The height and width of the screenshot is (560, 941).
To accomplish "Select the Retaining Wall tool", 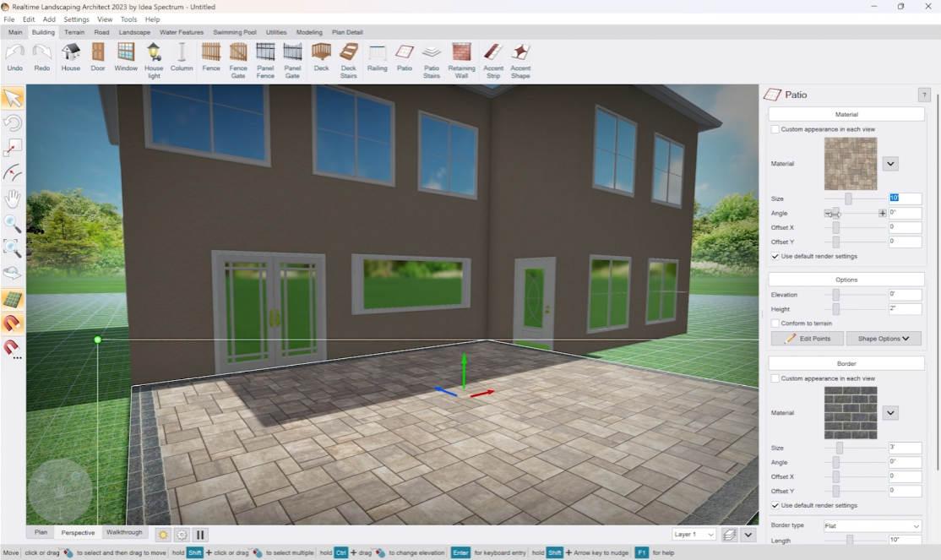I will 461,61.
